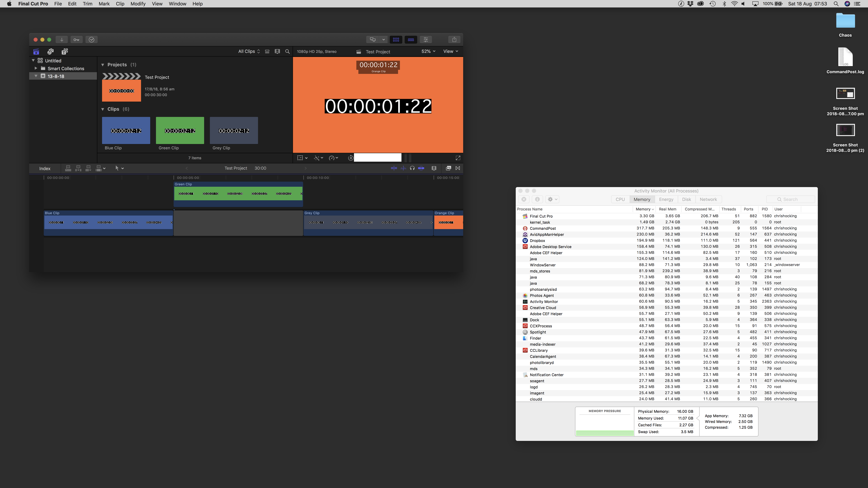
Task: Select the Append edit icon in the timeline toolbar
Action: click(88, 168)
